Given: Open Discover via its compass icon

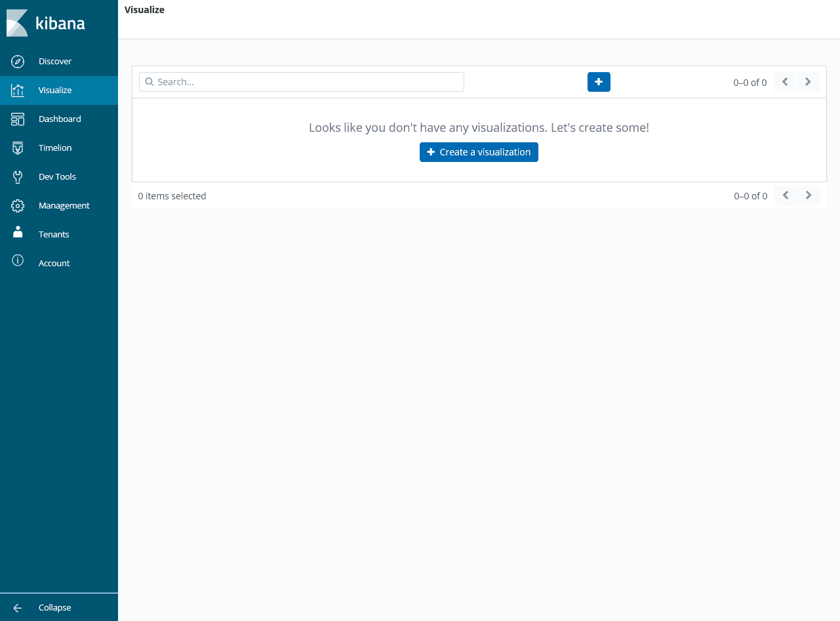Looking at the screenshot, I should pyautogui.click(x=18, y=62).
